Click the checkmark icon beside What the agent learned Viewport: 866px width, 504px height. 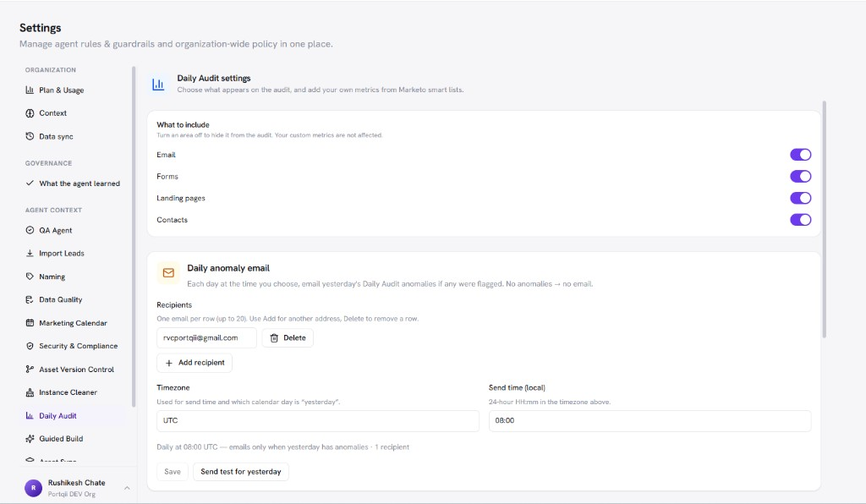tap(30, 184)
